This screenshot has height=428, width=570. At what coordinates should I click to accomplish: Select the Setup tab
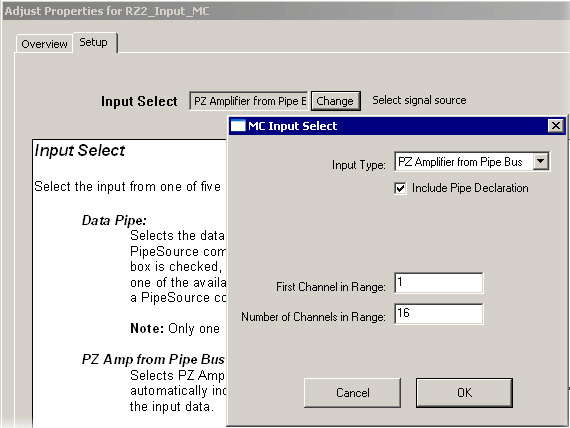94,43
